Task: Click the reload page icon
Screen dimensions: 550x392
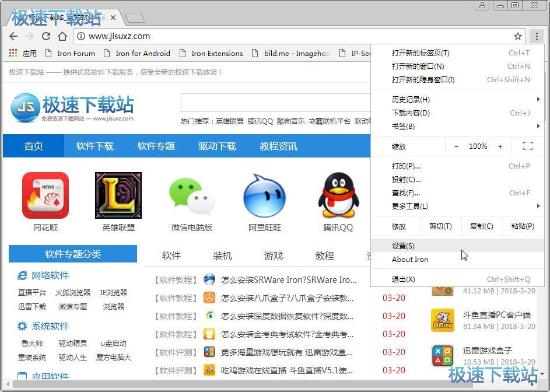Action: [46, 36]
